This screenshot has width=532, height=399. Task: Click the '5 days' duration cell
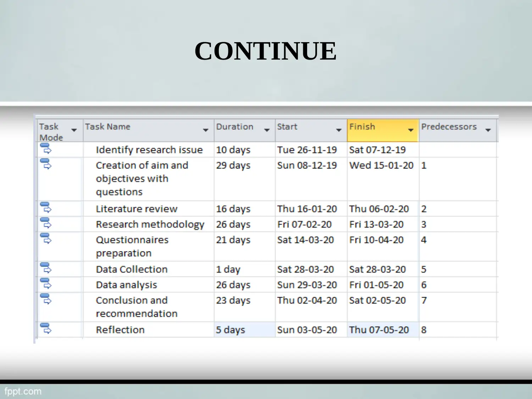(245, 330)
